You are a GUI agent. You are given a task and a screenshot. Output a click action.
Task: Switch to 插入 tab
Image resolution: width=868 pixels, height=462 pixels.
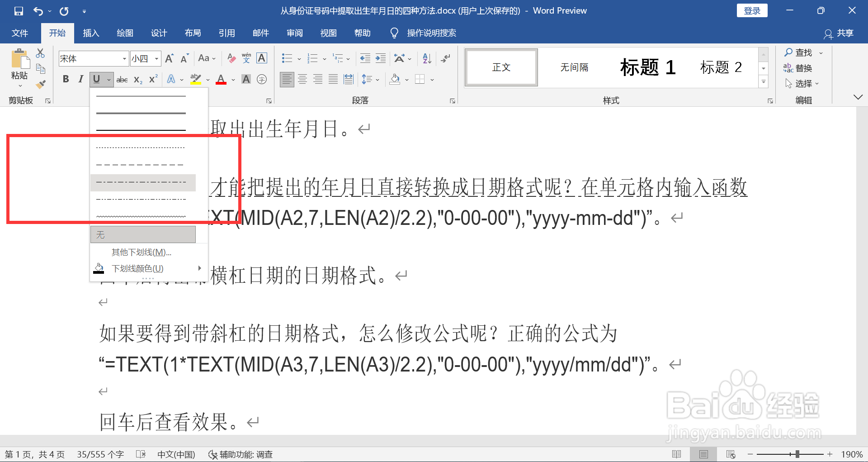point(91,33)
